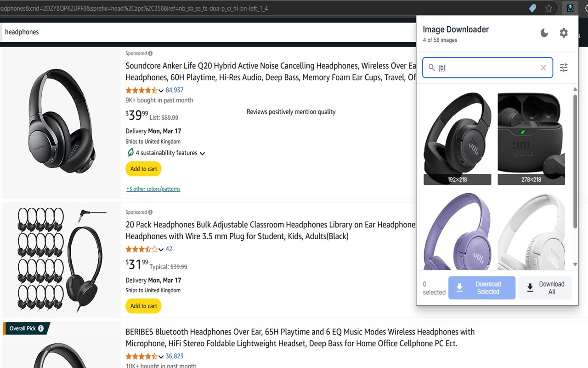Bookmark this page with the star icon
This screenshot has height=368, width=588.
point(548,8)
